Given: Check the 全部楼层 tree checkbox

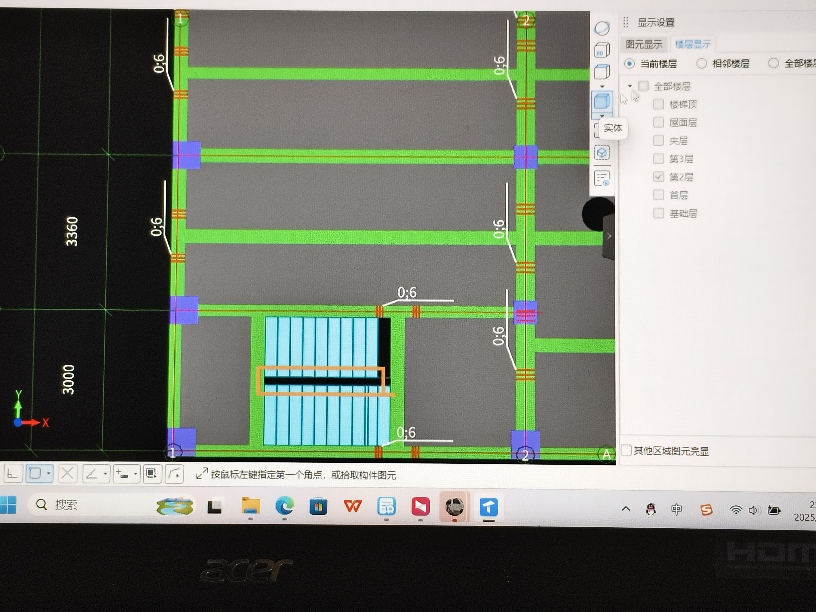Looking at the screenshot, I should 643,86.
